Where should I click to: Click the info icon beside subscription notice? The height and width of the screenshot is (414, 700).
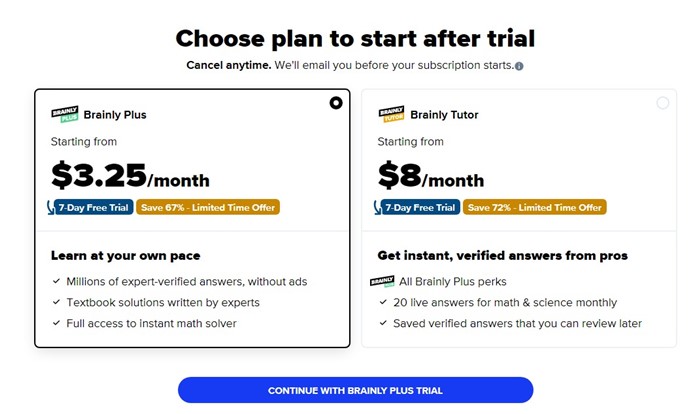click(519, 66)
